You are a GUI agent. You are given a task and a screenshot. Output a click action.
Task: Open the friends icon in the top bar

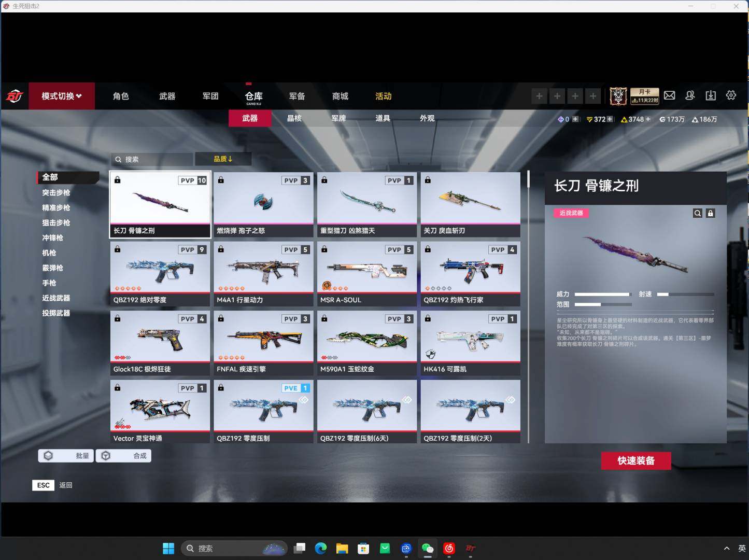[690, 95]
